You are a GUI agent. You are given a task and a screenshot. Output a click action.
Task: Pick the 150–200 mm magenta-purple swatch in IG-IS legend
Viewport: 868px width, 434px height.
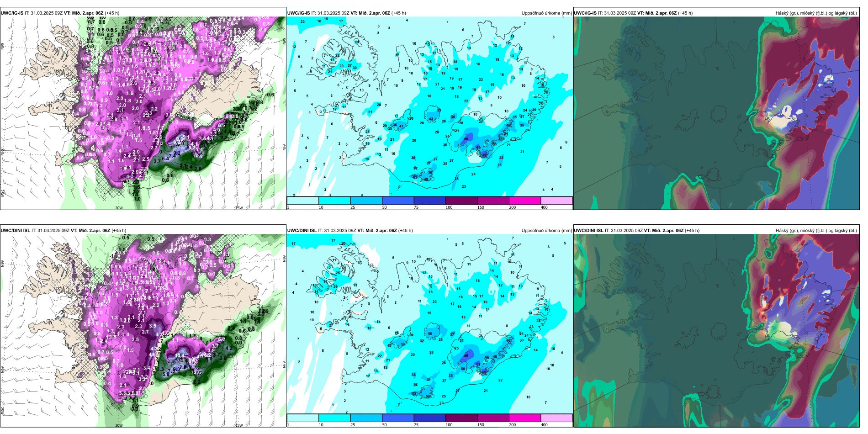point(493,201)
